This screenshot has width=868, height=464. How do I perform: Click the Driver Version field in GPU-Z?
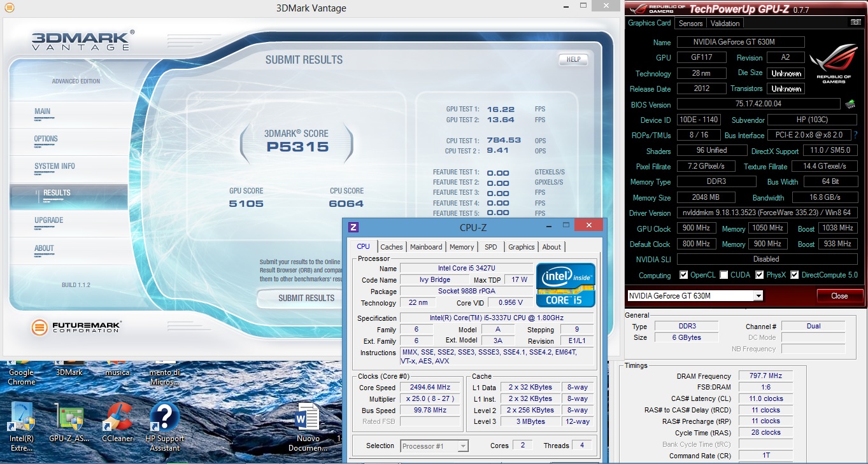(x=767, y=213)
